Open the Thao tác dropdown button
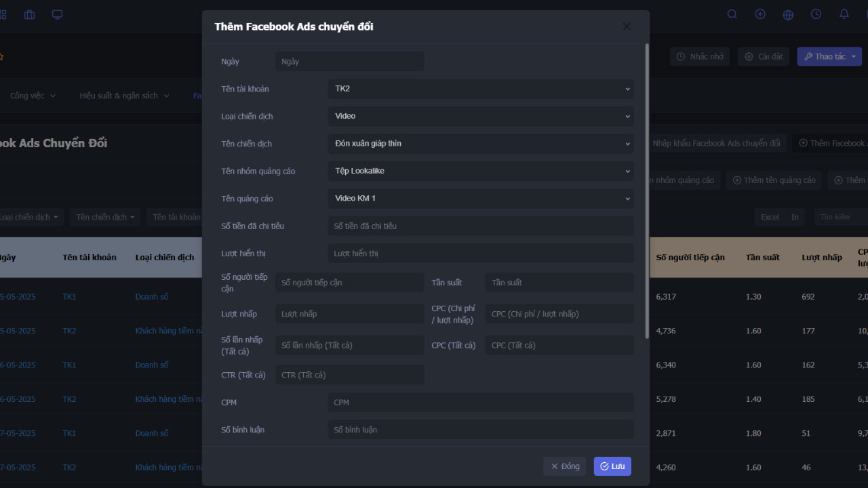This screenshot has width=868, height=488. [x=829, y=56]
